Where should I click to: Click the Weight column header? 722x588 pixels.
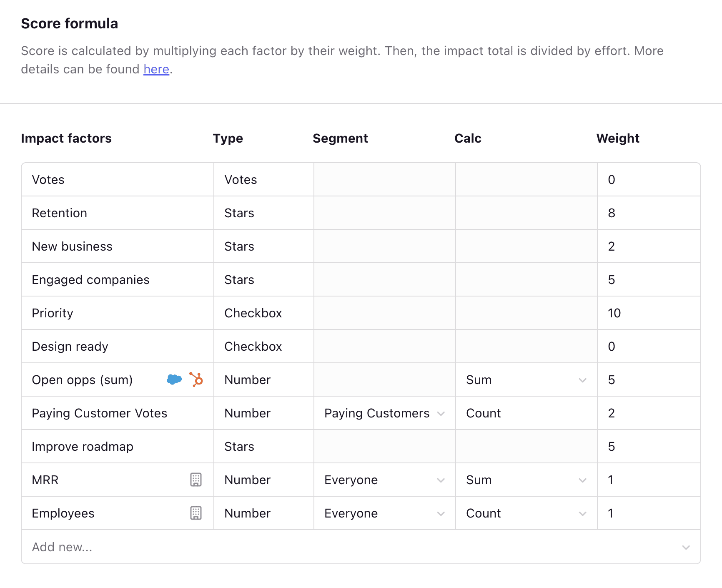point(618,138)
